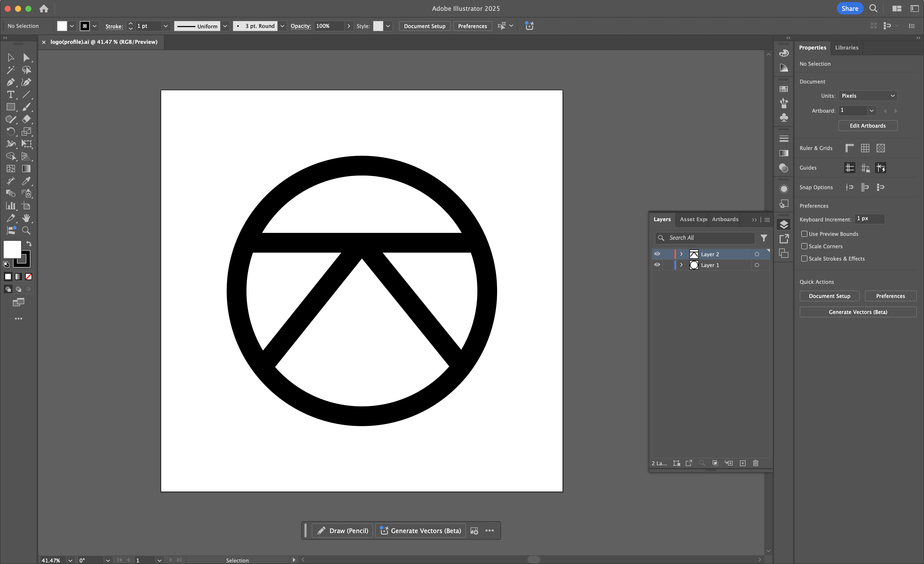Screen dimensions: 924x564
Task: Select the Type tool
Action: [x=11, y=95]
